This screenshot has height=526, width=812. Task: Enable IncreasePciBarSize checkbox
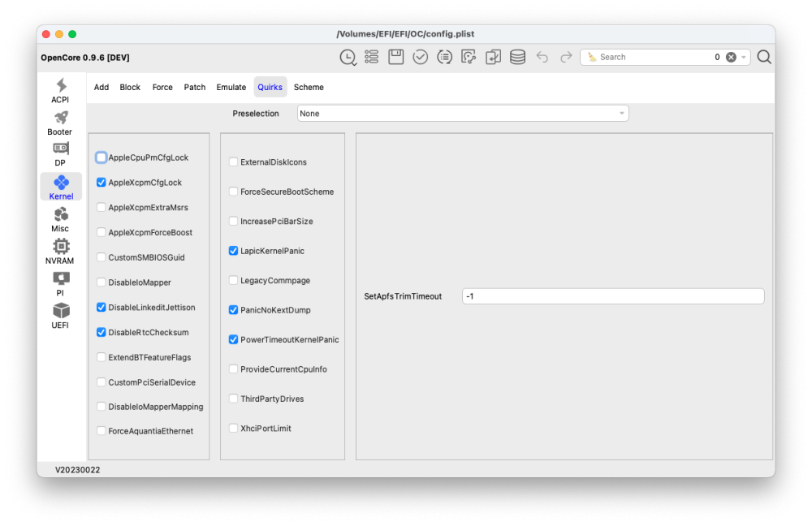coord(233,221)
